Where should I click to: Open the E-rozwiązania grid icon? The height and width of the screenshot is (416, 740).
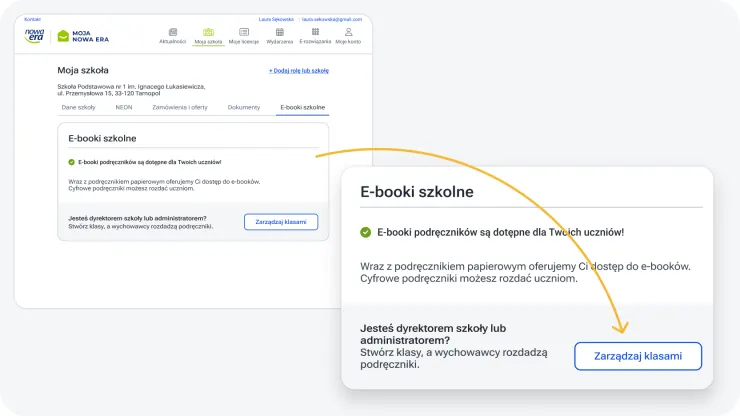point(315,33)
